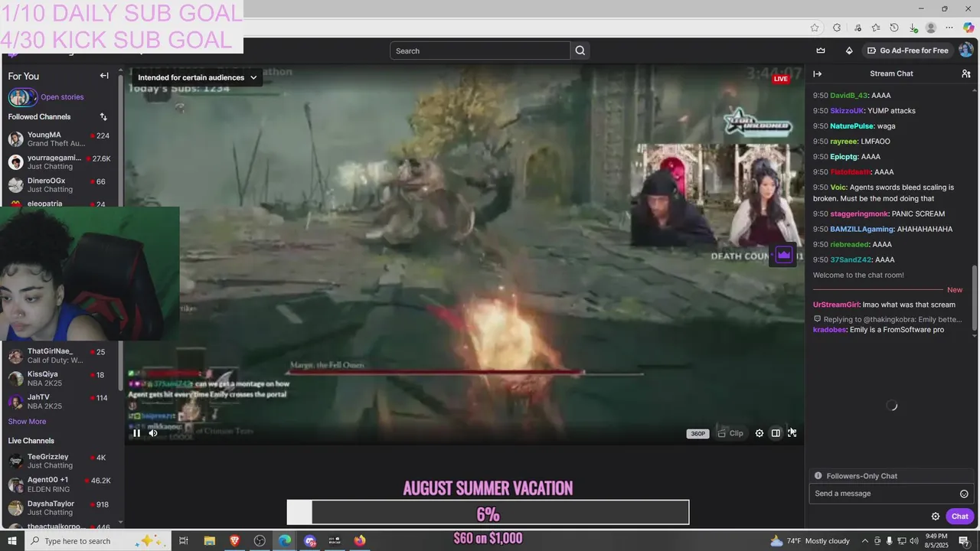This screenshot has height=551, width=980.
Task: Open the DineroOGx channel
Action: (x=59, y=184)
